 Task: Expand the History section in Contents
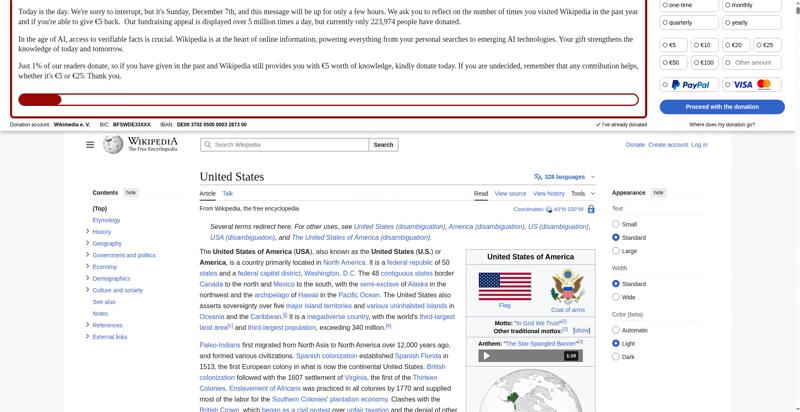pyautogui.click(x=88, y=232)
